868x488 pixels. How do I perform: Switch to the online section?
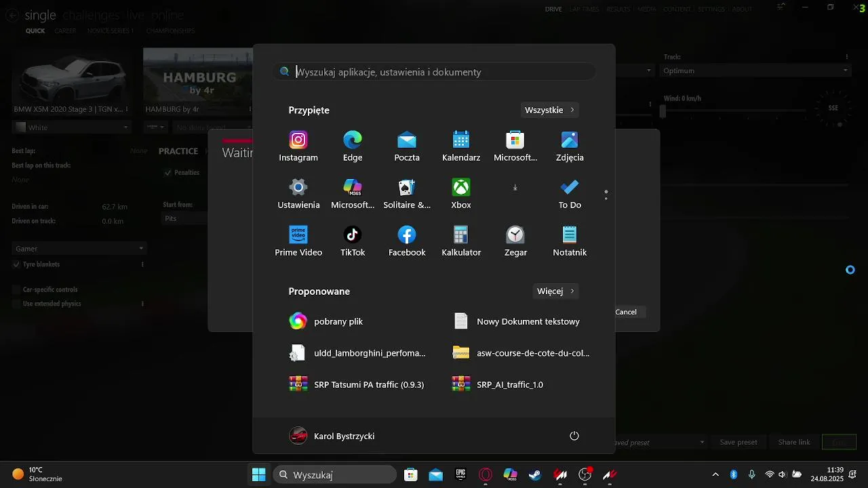point(167,16)
